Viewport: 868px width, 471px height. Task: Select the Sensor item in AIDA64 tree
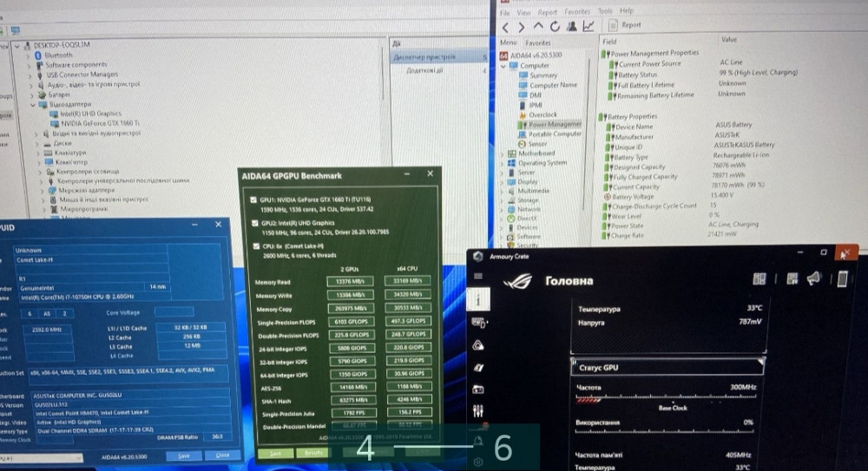tap(537, 144)
